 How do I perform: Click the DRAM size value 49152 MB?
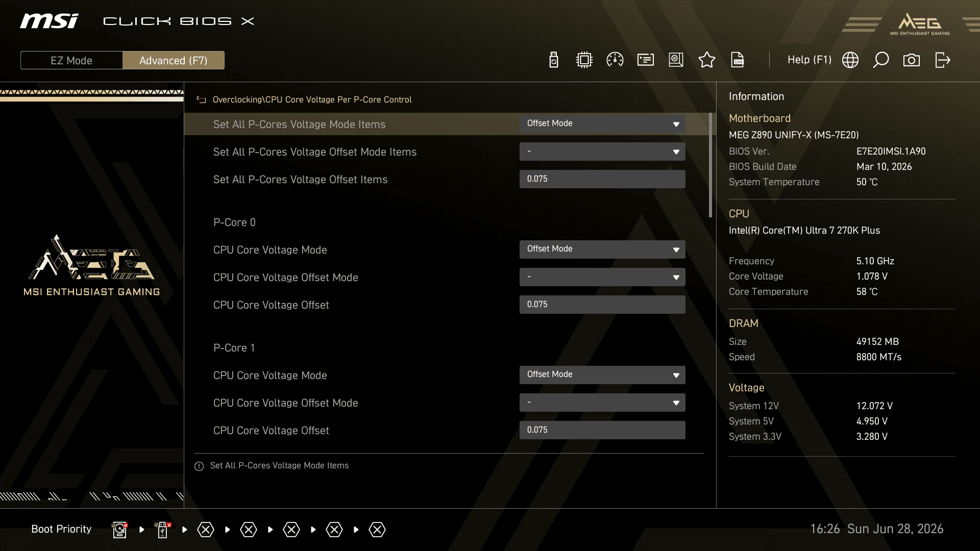click(x=877, y=342)
